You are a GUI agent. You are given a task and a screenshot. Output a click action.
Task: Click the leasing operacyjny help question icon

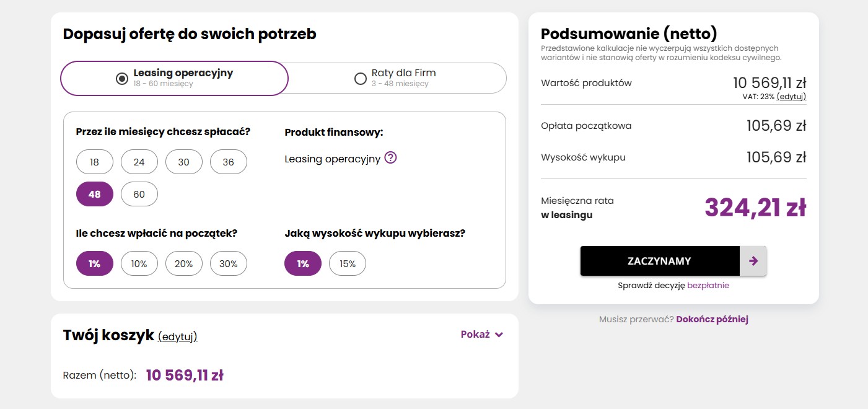coord(390,158)
